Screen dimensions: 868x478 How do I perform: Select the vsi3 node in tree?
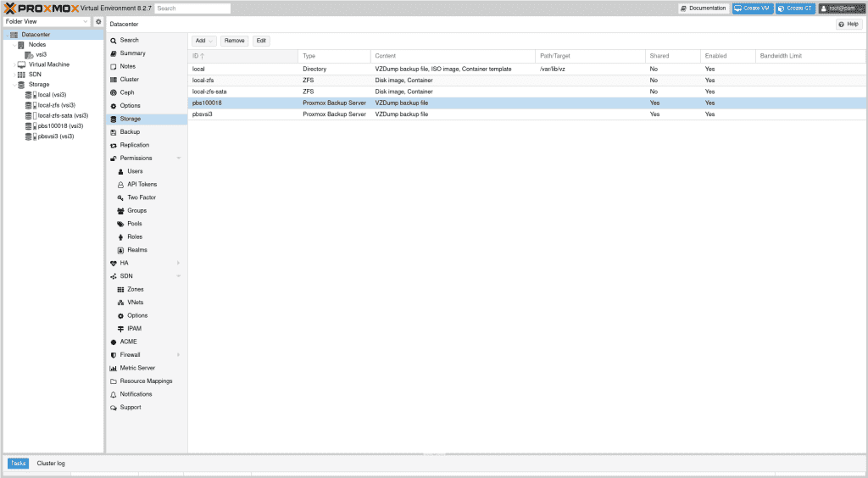[41, 54]
